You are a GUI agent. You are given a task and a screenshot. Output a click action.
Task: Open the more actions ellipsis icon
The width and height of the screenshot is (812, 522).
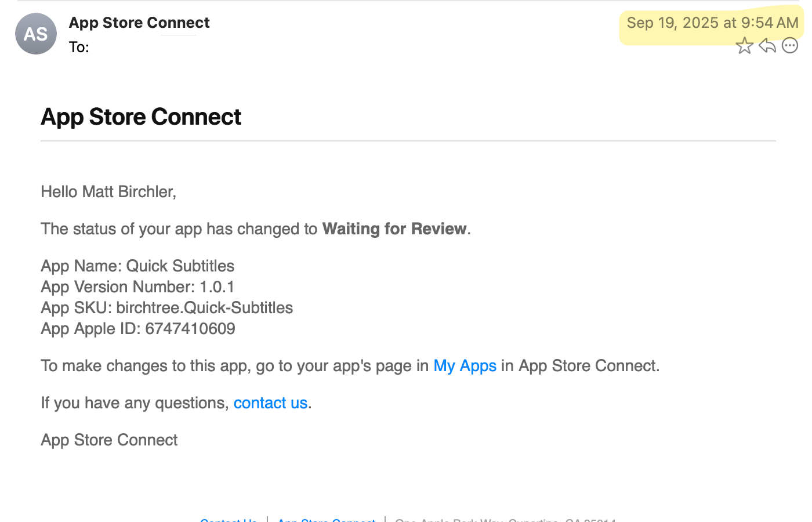click(790, 45)
